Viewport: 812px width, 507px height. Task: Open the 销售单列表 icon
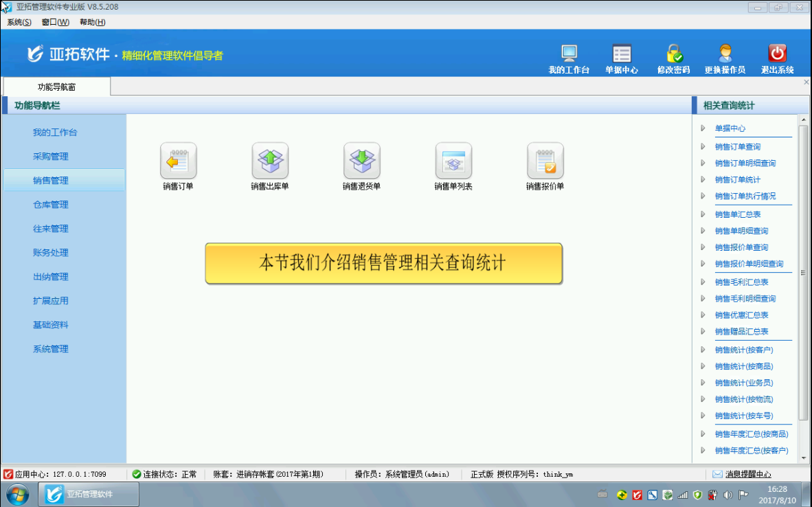[x=453, y=161]
